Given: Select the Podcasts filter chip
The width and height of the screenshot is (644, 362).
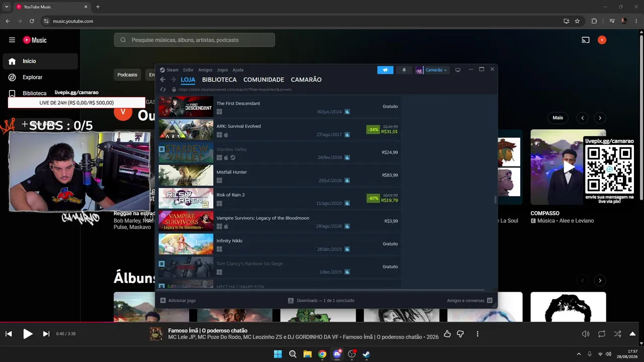Looking at the screenshot, I should pyautogui.click(x=127, y=75).
